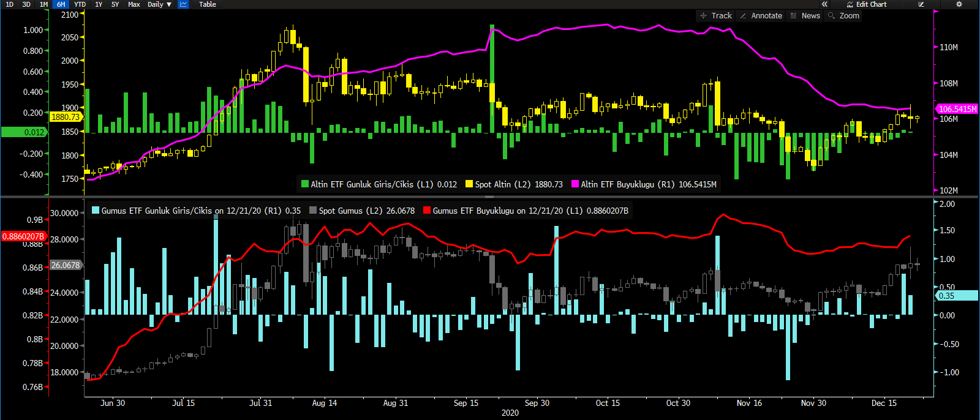The width and height of the screenshot is (980, 420).
Task: Click Nov 30 date on time axis
Action: point(813,403)
